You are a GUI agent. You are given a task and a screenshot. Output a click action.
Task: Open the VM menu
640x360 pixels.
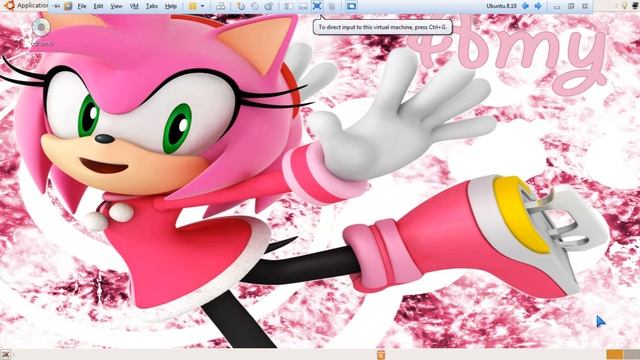tap(134, 6)
